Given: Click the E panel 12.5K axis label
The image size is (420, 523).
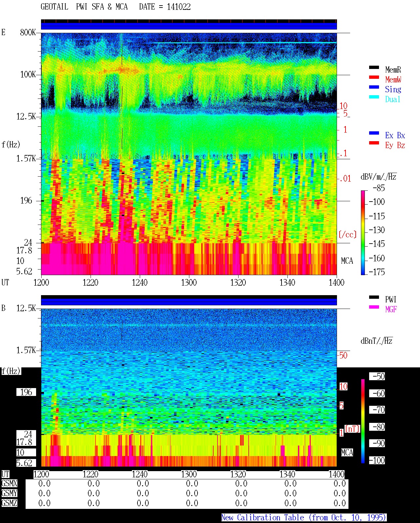Looking at the screenshot, I should tap(26, 117).
